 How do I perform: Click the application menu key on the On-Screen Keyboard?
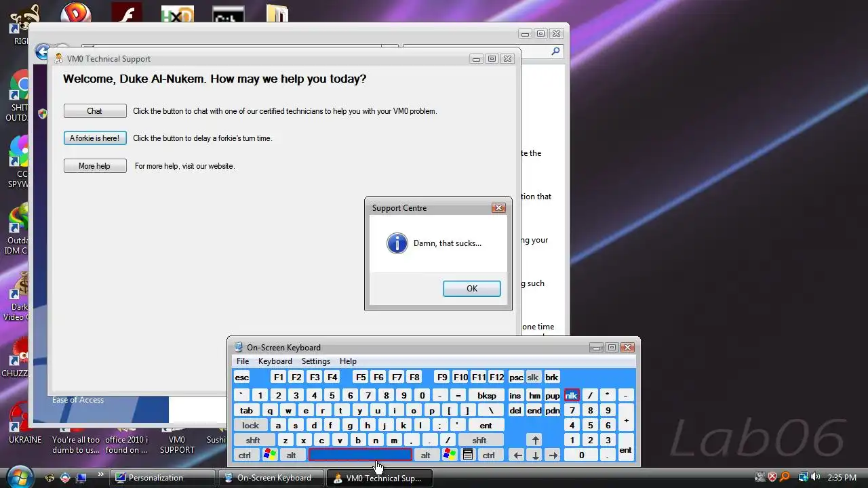tap(468, 455)
